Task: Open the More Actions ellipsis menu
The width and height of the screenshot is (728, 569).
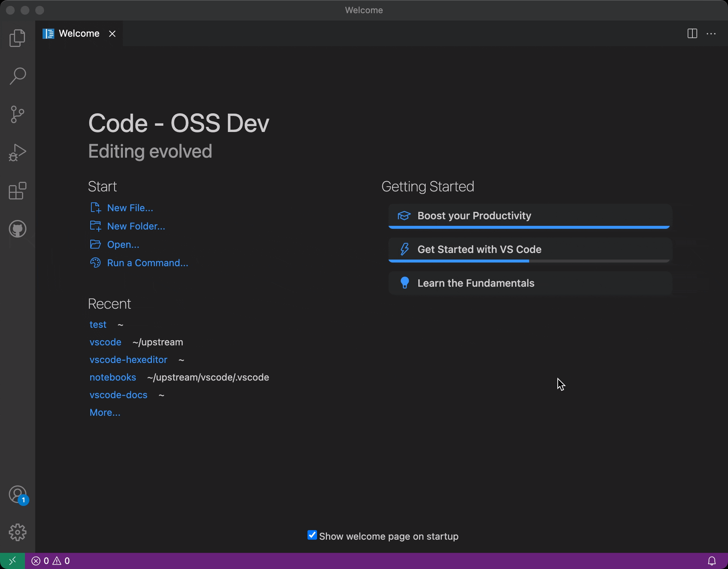Action: click(x=711, y=34)
